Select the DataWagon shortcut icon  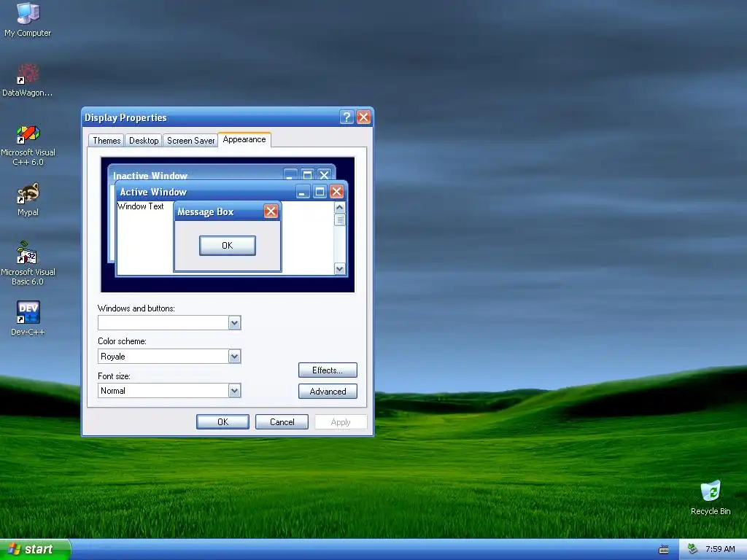(27, 80)
